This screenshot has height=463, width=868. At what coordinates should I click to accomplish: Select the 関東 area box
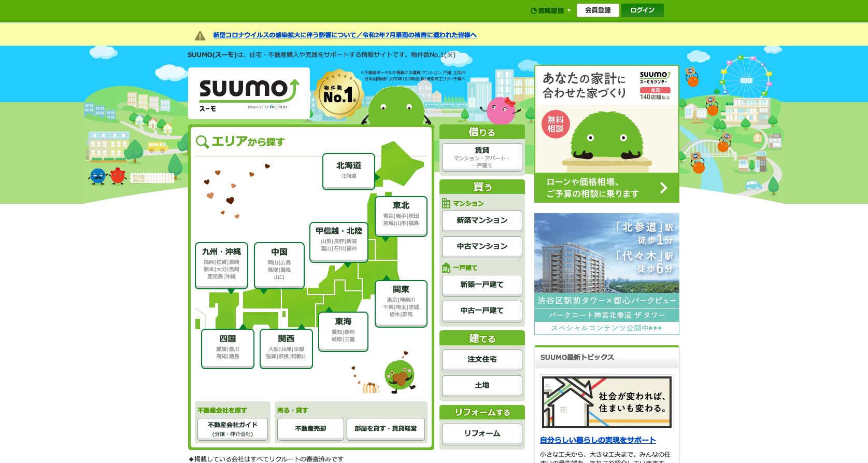pos(401,303)
